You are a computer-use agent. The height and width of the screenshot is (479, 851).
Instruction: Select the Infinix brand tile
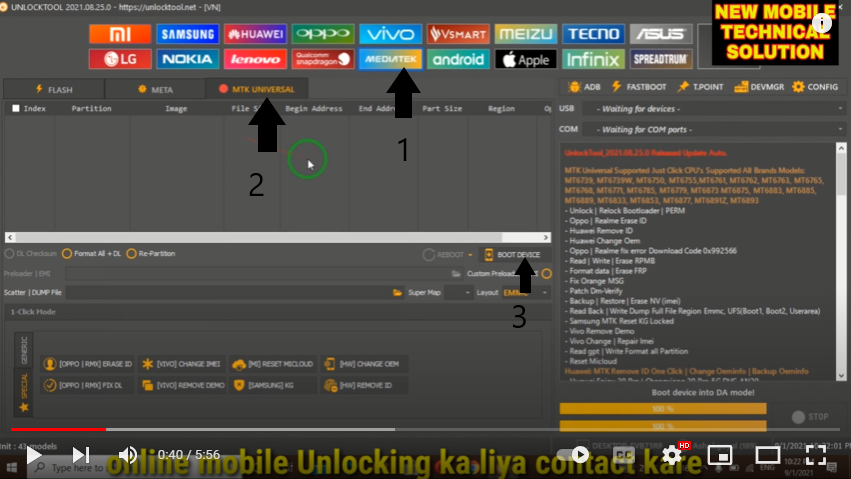click(x=593, y=59)
